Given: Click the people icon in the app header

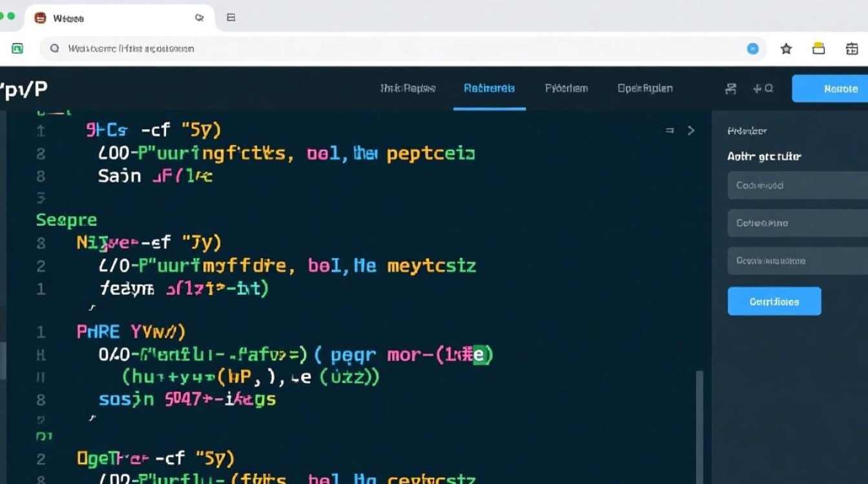Looking at the screenshot, I should pyautogui.click(x=731, y=89).
